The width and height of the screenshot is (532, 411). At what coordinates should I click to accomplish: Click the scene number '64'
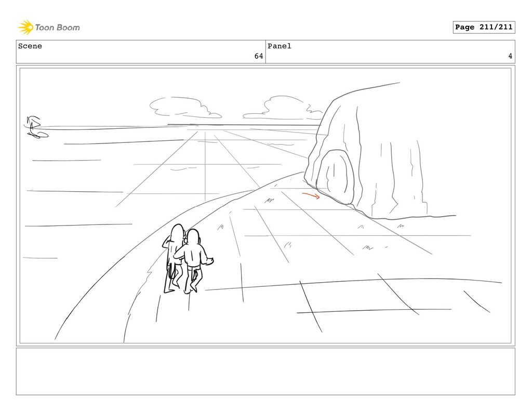[x=259, y=56]
